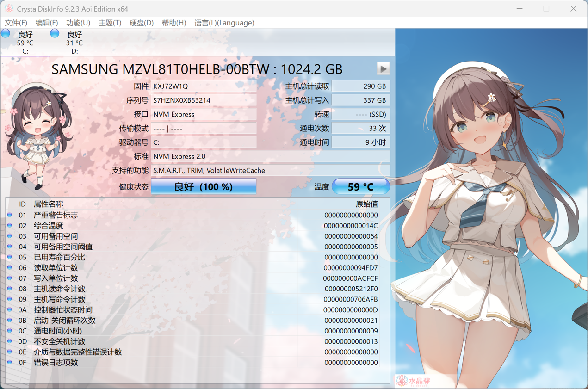Select the 不安全关机计数 attribute name
This screenshot has height=389, width=588.
(59, 341)
